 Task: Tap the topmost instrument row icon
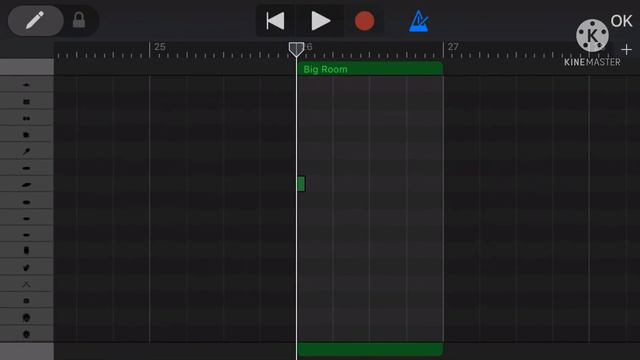pyautogui.click(x=26, y=85)
